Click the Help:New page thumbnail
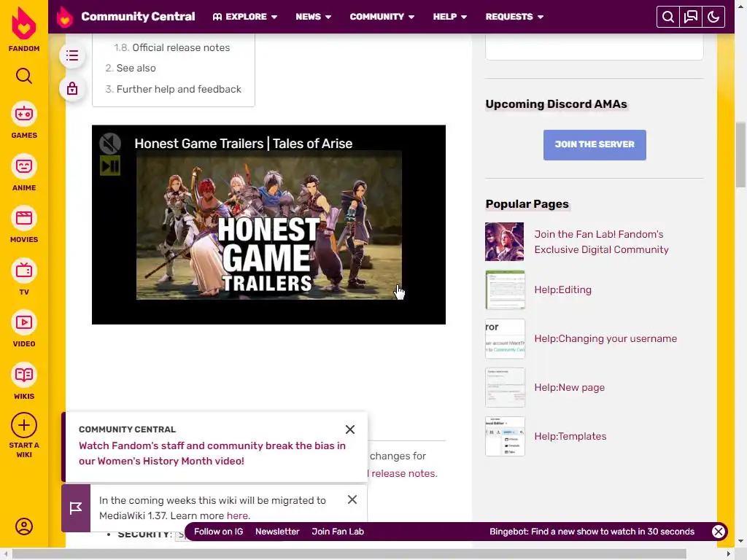 click(x=505, y=388)
